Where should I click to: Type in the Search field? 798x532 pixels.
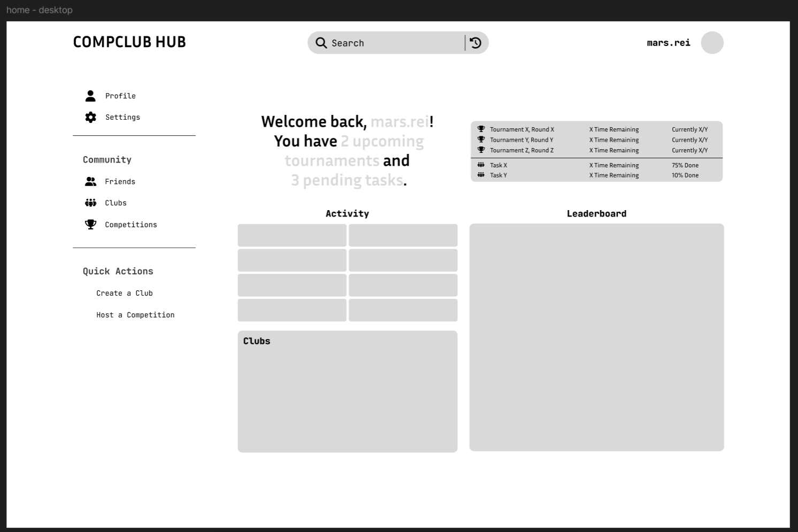[x=396, y=43]
